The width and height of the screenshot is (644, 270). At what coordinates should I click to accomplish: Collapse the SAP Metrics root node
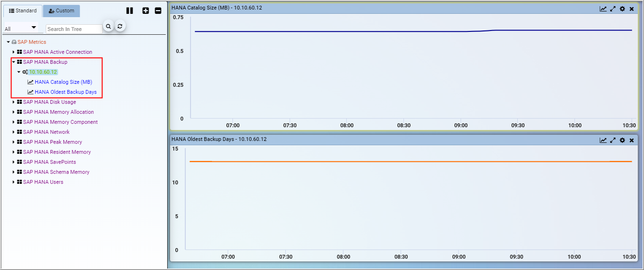[9, 42]
